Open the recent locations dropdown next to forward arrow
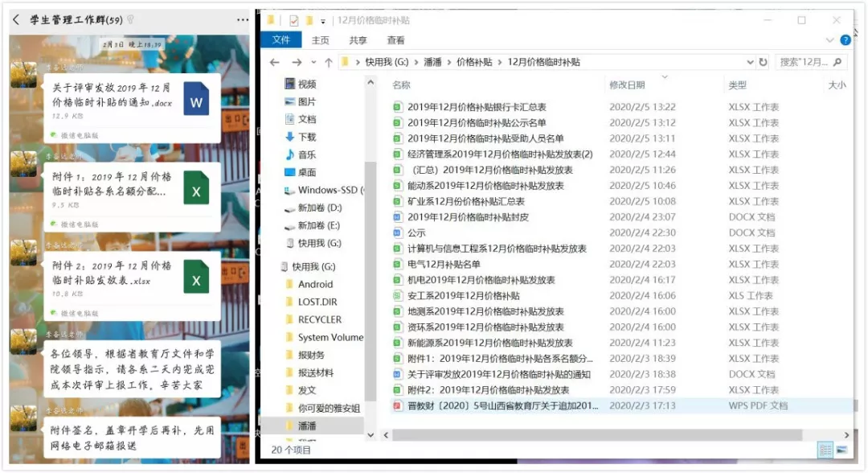Image resolution: width=868 pixels, height=473 pixels. click(x=313, y=62)
